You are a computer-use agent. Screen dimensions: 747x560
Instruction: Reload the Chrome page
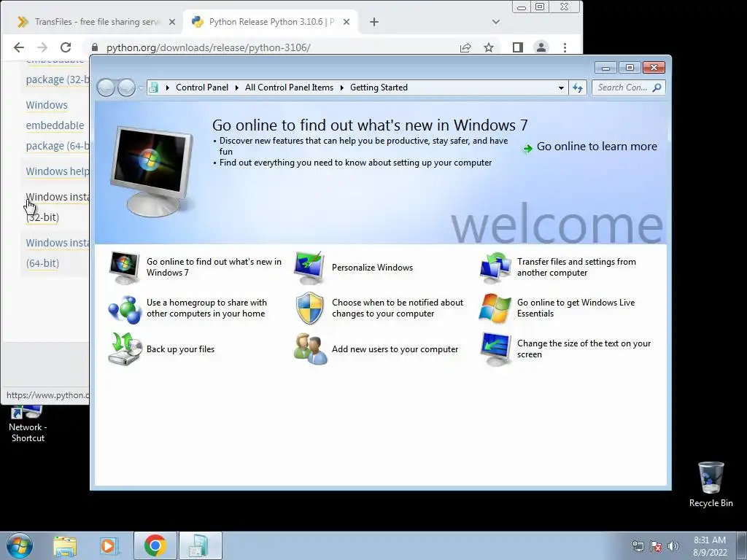click(x=66, y=47)
